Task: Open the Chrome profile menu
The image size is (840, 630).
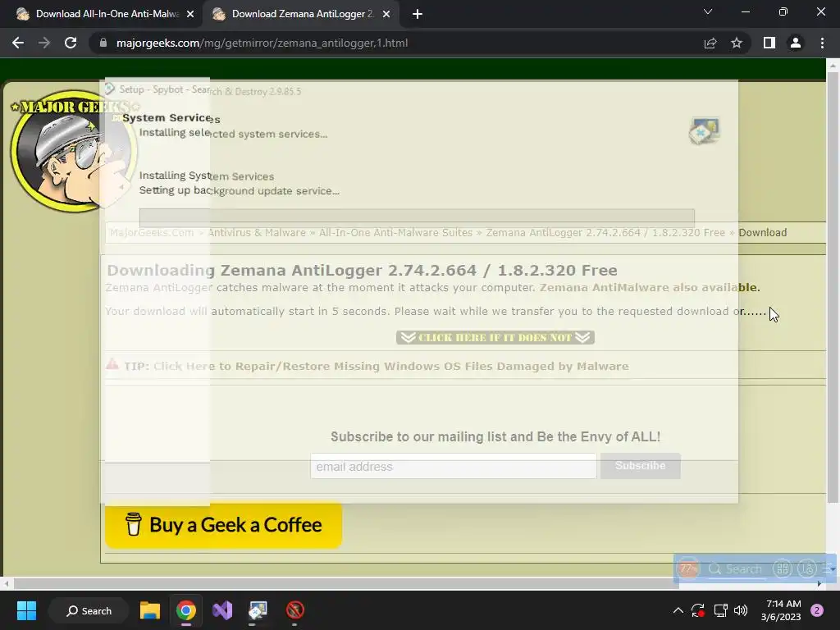Action: pos(796,43)
